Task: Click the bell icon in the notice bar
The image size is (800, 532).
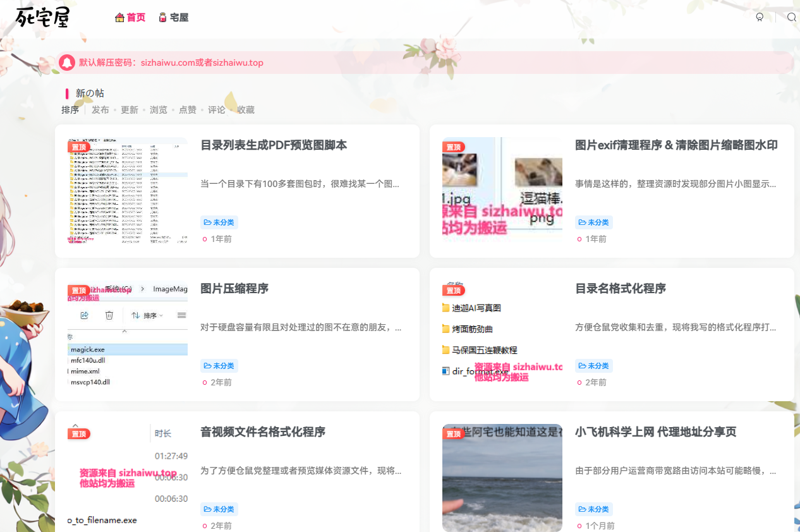Action: coord(67,63)
